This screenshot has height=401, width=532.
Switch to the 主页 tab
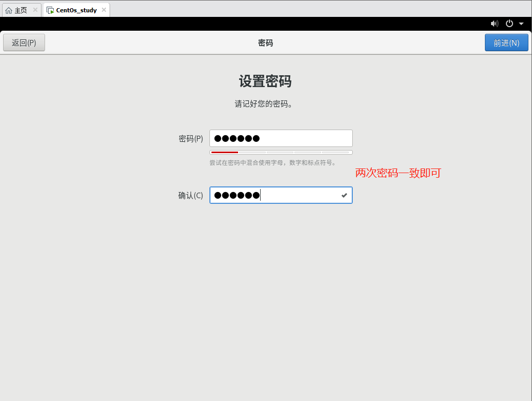(19, 10)
